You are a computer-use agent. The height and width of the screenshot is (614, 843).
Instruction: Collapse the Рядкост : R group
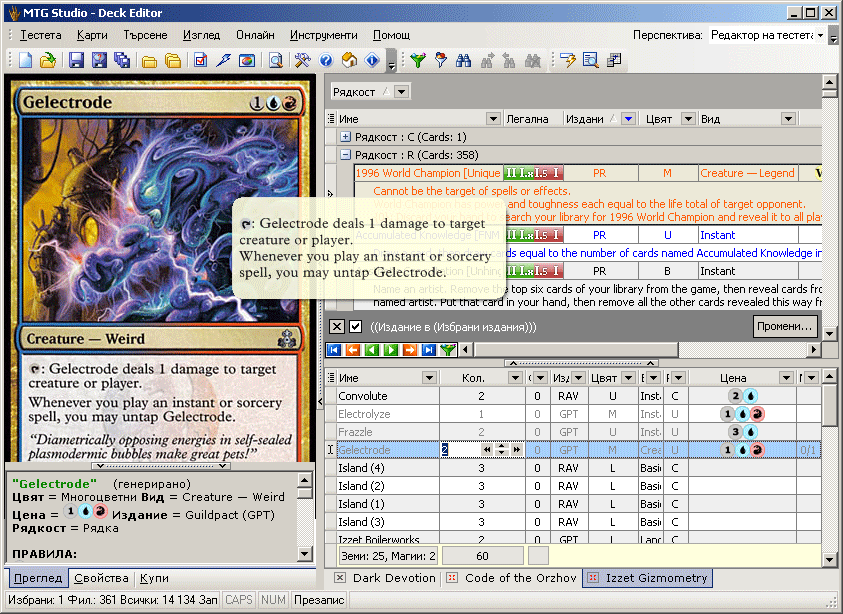(x=346, y=155)
